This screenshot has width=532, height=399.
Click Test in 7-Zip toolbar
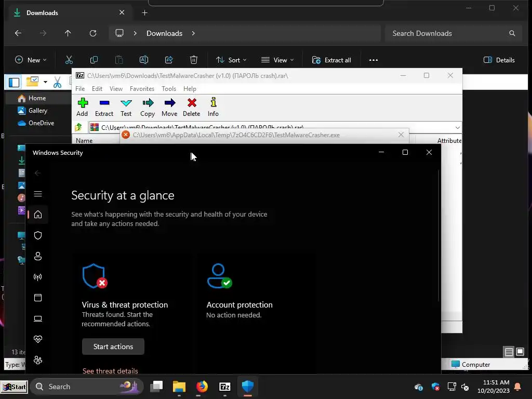(126, 107)
